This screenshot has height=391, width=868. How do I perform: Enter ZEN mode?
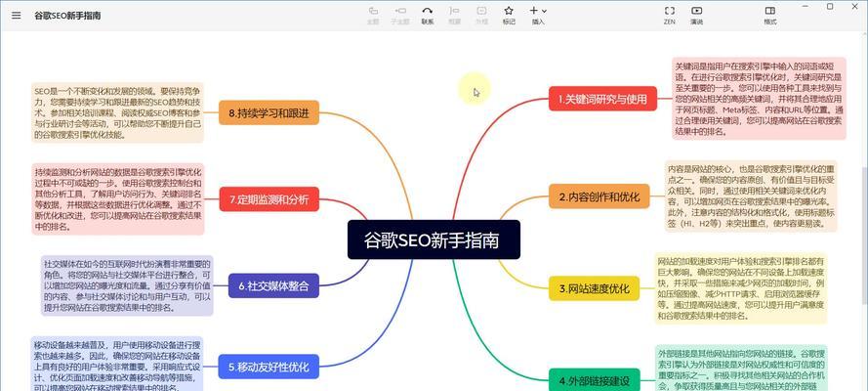669,15
